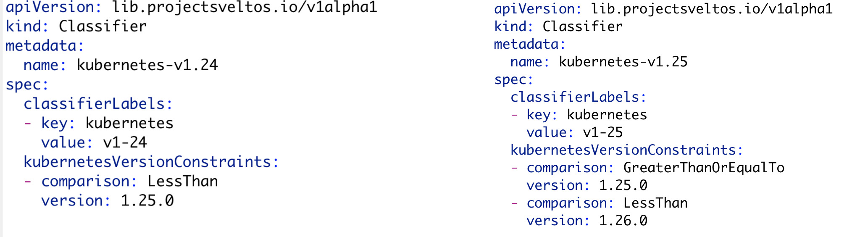Viewport: 868px width, 237px height.
Task: Click the kubernetes key value above v1-24
Action: tap(129, 124)
